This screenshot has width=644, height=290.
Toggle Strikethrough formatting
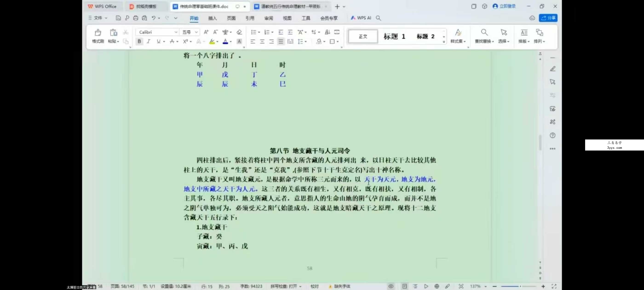(172, 41)
